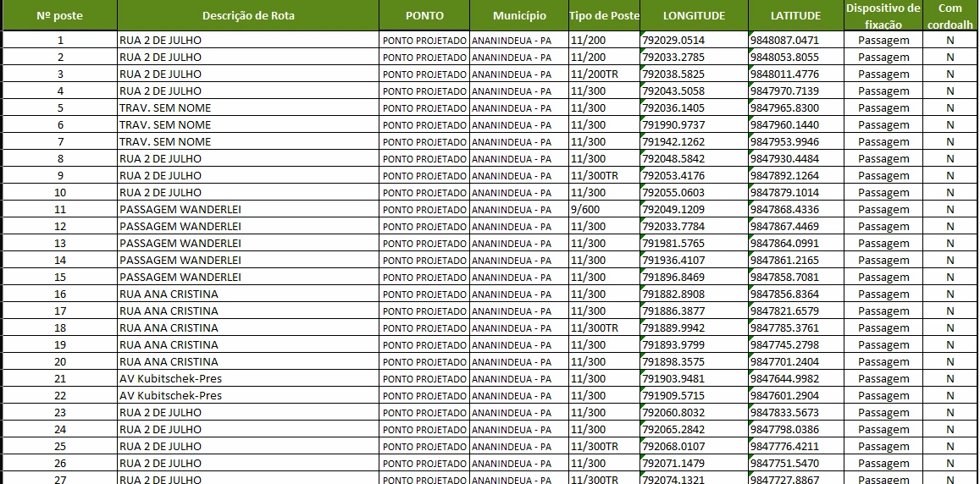Click longitude cell 791990.9737

click(x=695, y=124)
